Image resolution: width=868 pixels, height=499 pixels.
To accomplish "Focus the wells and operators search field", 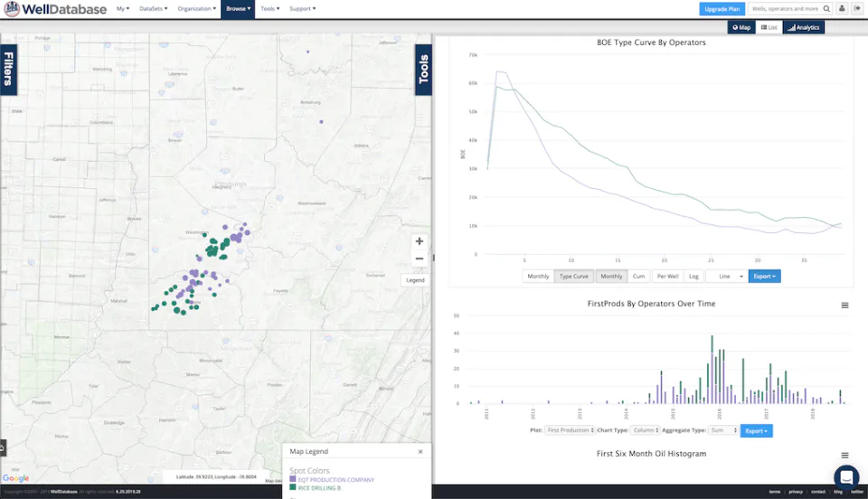I will pos(785,9).
